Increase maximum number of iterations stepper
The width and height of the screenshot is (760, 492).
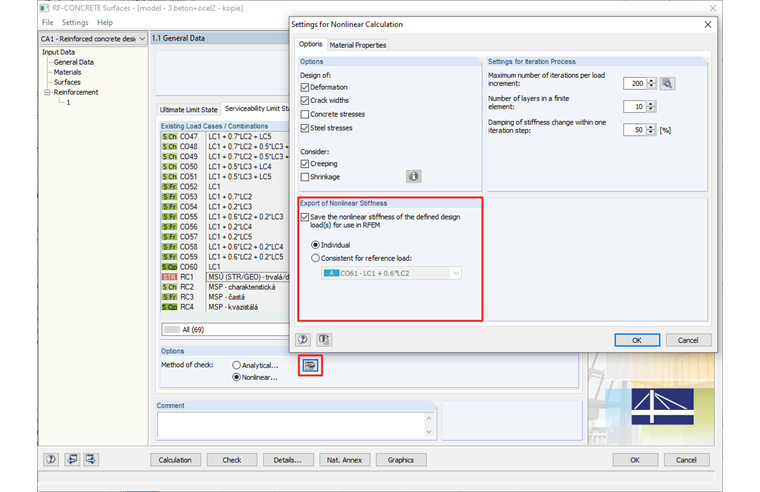(651, 80)
